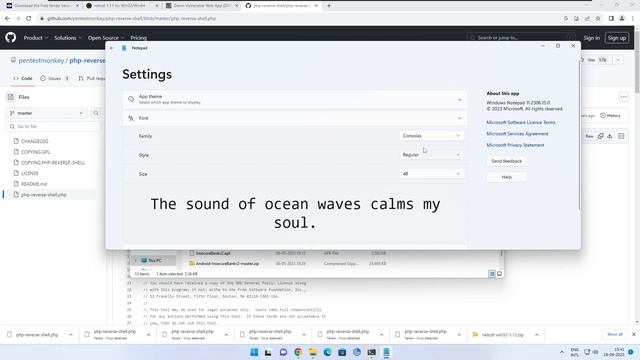Click the GitHub search or jump to field

[521, 38]
